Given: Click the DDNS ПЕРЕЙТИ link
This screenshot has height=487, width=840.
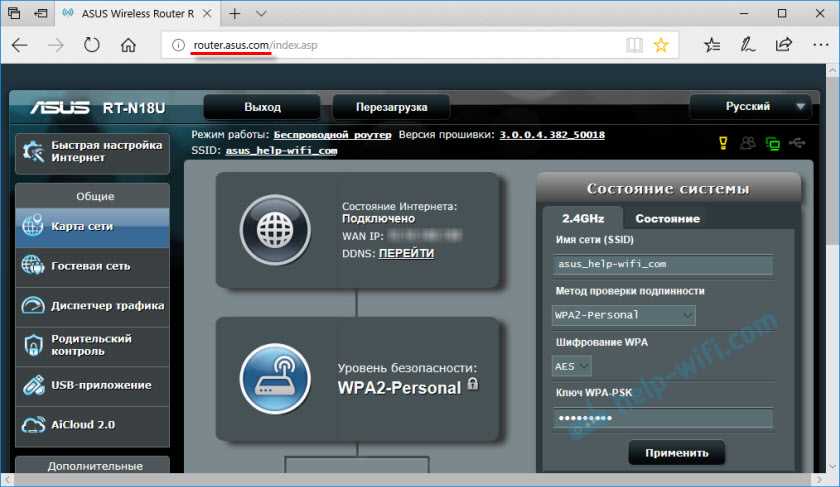Looking at the screenshot, I should (x=406, y=253).
